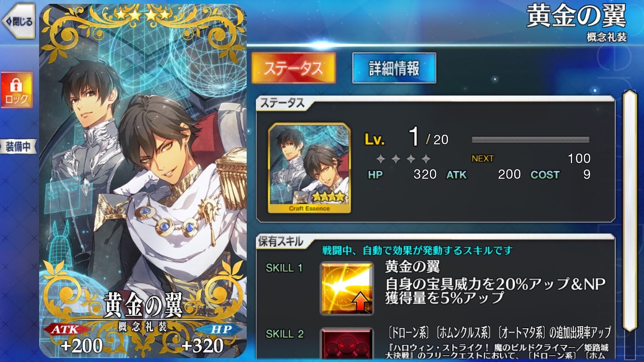Image resolution: width=644 pixels, height=362 pixels.
Task: Tap the 装備中 equipped tag
Action: (x=19, y=147)
